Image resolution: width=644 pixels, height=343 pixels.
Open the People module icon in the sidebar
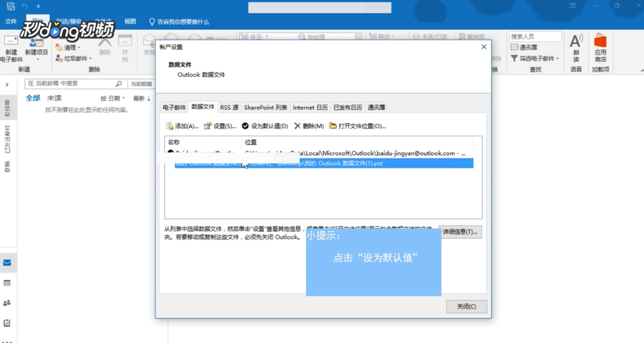click(7, 303)
